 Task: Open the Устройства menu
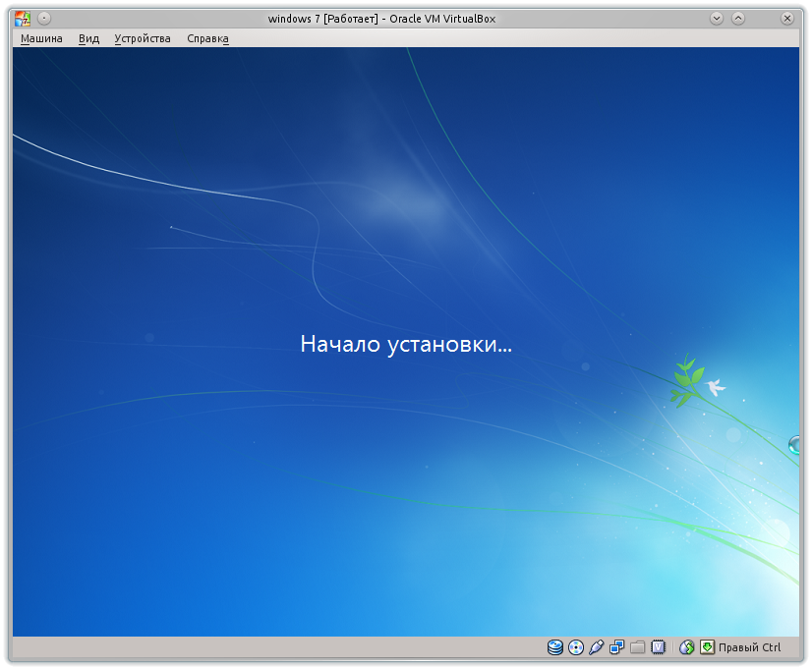click(142, 37)
